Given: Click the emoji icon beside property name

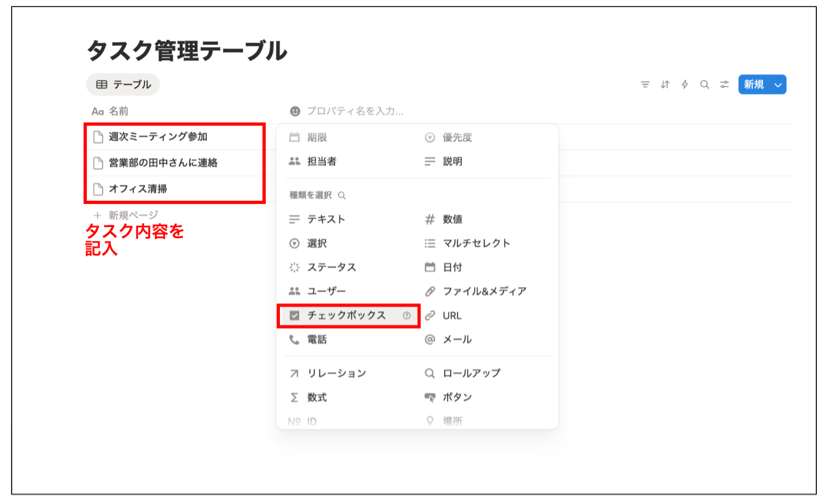Looking at the screenshot, I should click(x=295, y=111).
